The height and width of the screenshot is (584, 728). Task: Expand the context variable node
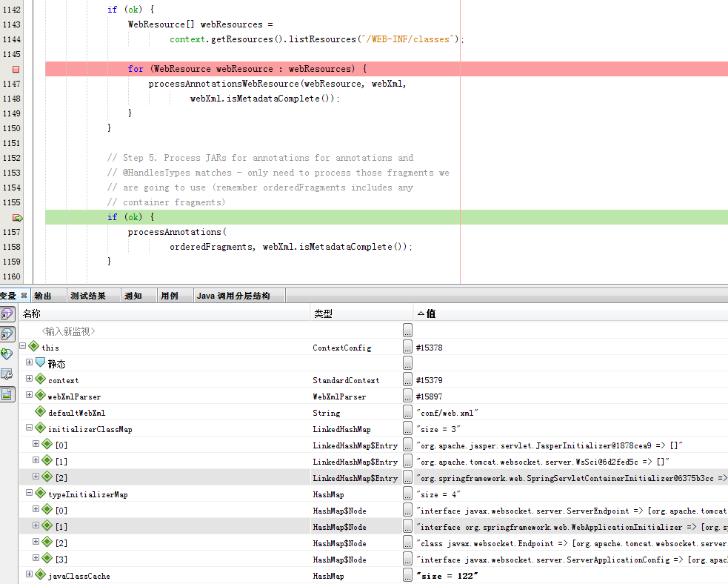pos(29,379)
